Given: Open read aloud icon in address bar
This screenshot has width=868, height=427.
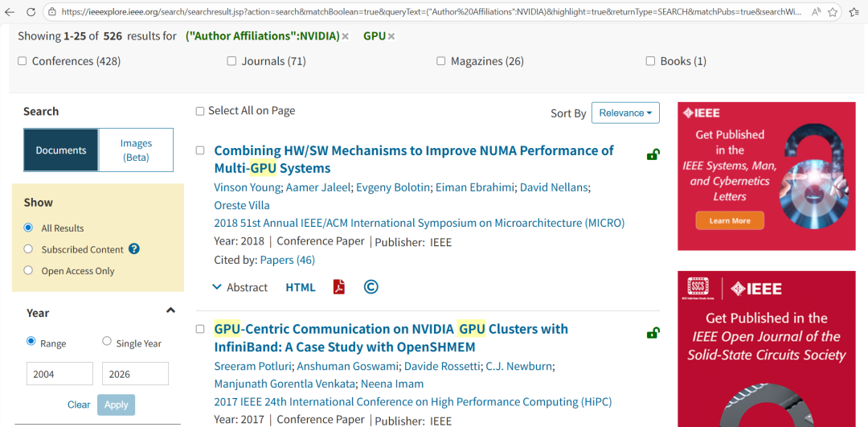Looking at the screenshot, I should [816, 11].
